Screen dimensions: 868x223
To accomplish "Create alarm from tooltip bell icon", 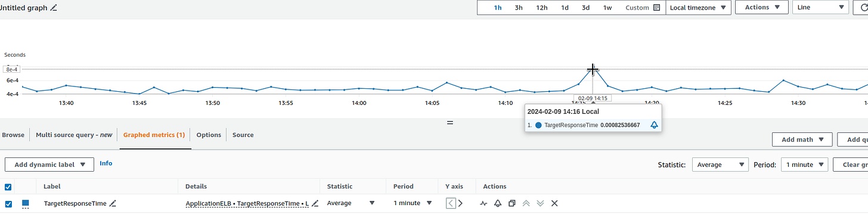I will (654, 125).
